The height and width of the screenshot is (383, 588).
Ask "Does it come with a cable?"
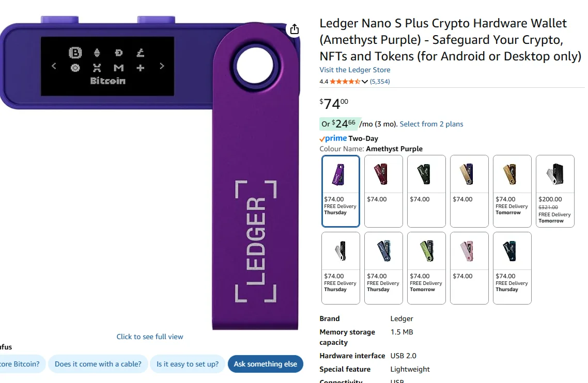click(x=98, y=364)
